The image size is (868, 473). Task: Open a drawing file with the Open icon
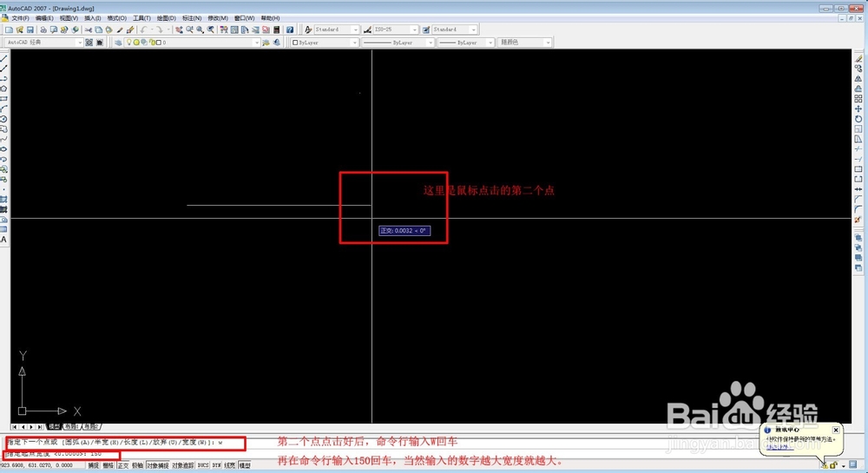tap(19, 30)
